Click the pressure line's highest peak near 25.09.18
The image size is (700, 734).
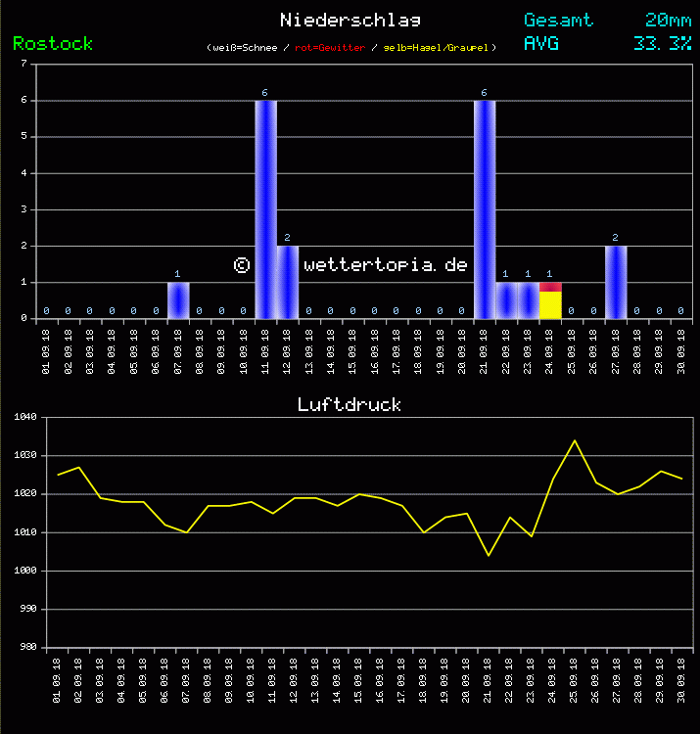[x=575, y=440]
